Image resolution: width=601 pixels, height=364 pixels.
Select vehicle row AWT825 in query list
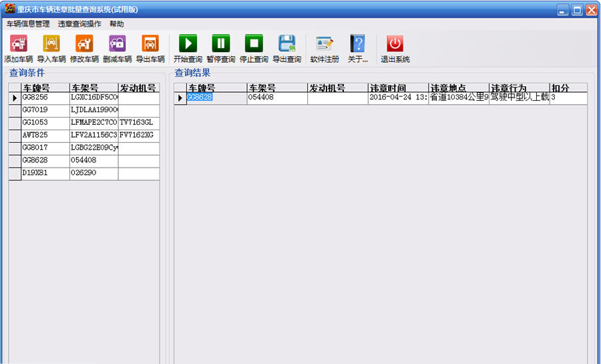point(45,136)
